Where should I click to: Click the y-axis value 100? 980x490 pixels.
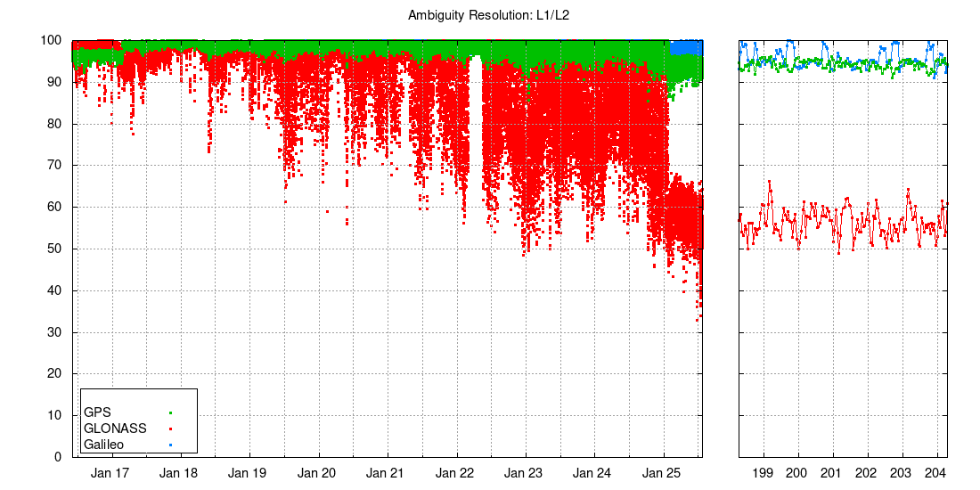point(53,41)
